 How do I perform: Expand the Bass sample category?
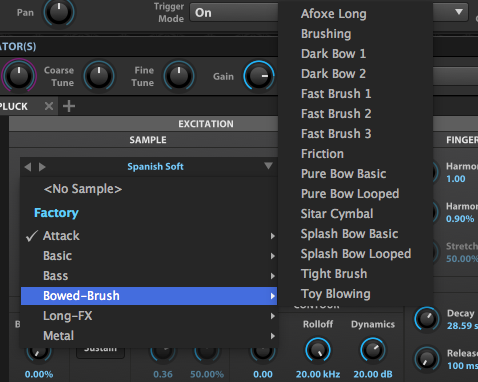[x=149, y=276]
